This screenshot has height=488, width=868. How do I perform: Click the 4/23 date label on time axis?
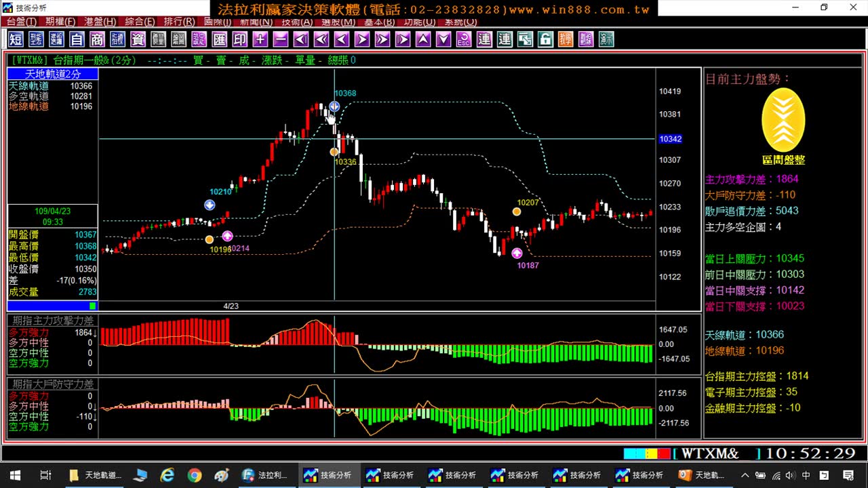tap(231, 306)
